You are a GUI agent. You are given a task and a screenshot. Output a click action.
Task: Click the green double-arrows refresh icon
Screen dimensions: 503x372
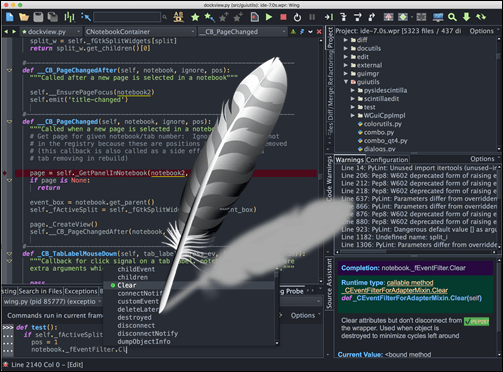point(481,17)
